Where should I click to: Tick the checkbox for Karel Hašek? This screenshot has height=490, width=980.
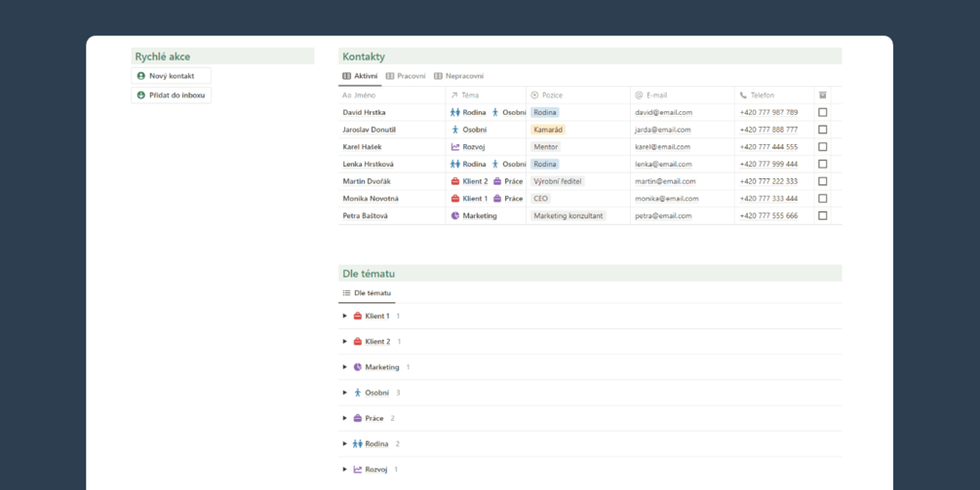pos(822,147)
